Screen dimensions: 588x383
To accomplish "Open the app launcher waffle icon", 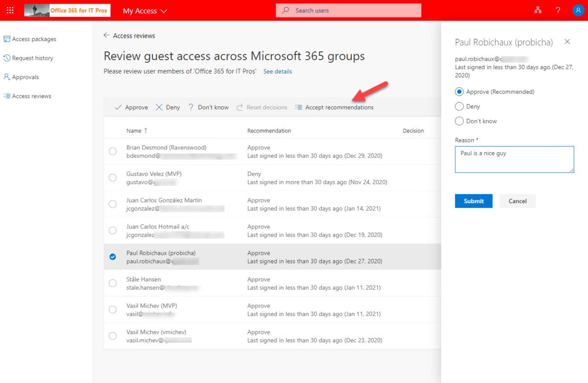I will click(10, 10).
